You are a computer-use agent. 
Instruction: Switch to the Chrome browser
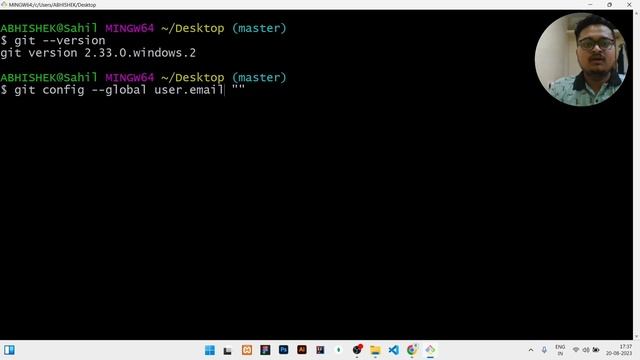412,350
